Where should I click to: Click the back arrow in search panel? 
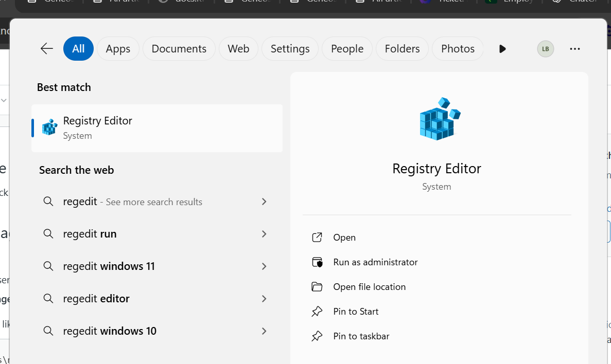47,49
